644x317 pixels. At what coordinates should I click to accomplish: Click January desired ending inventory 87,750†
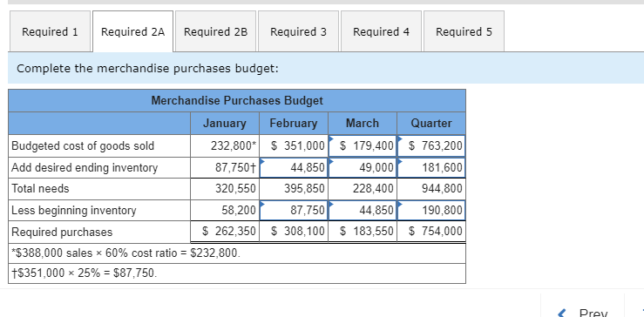pos(225,167)
